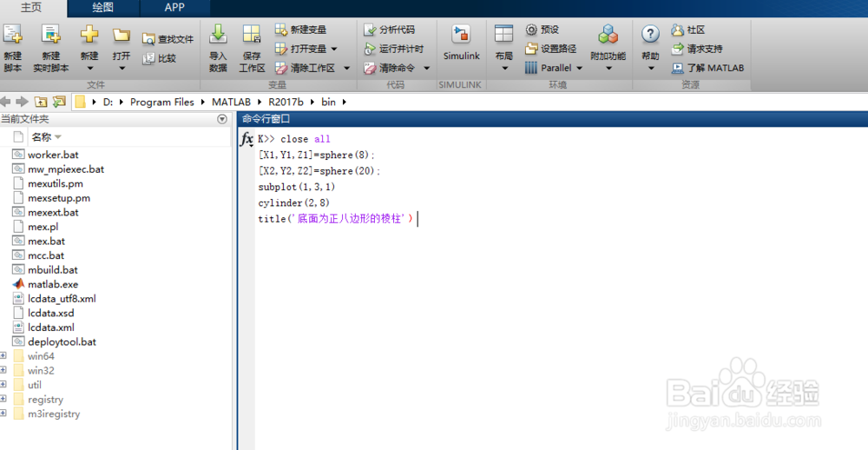The image size is (868, 450).
Task: Click Compare (比较) in the file section
Action: (160, 58)
